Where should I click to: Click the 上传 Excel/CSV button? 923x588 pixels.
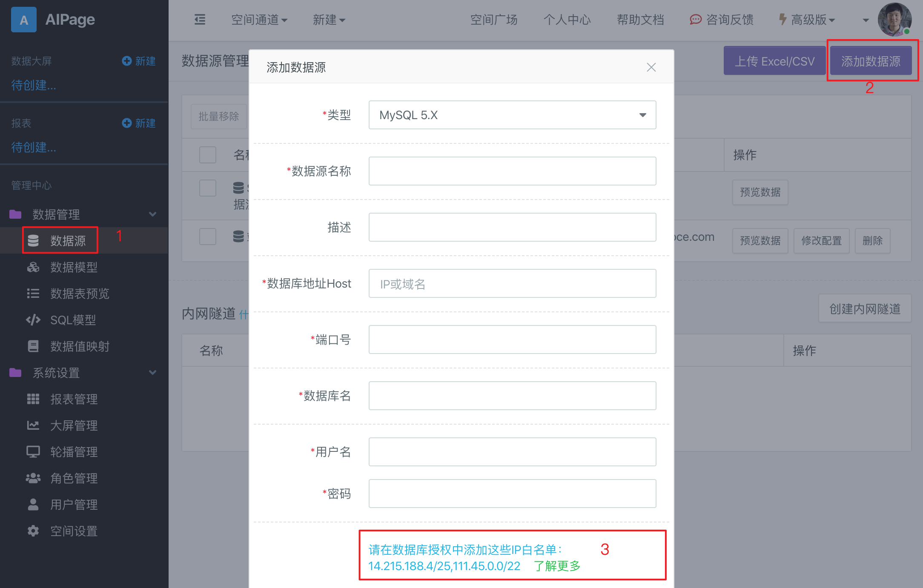[x=774, y=61]
